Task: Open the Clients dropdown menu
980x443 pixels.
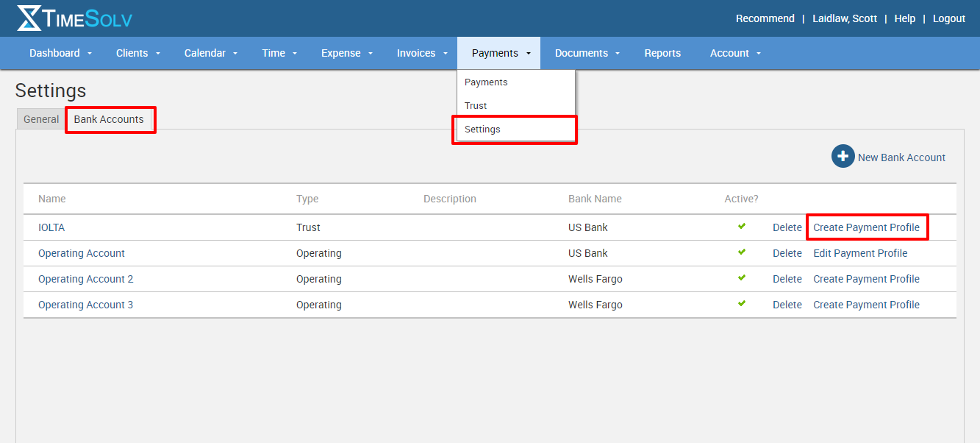Action: click(x=137, y=53)
